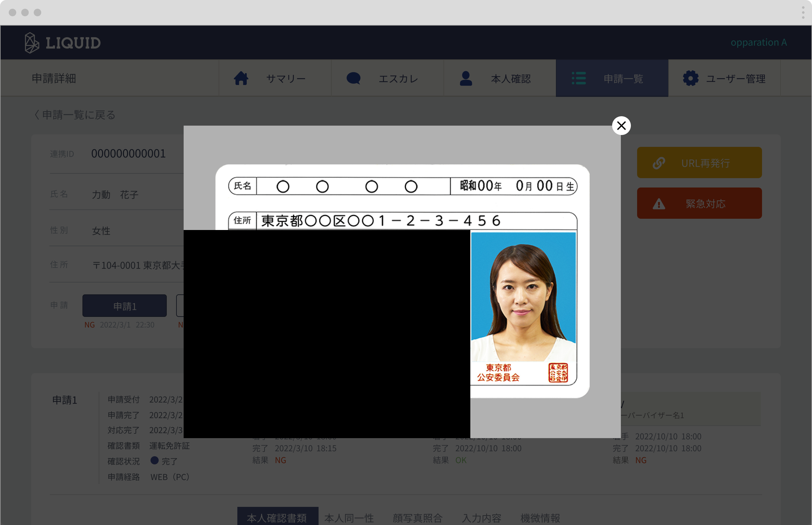Click the URL再発行 button
Image resolution: width=812 pixels, height=525 pixels.
pyautogui.click(x=699, y=162)
